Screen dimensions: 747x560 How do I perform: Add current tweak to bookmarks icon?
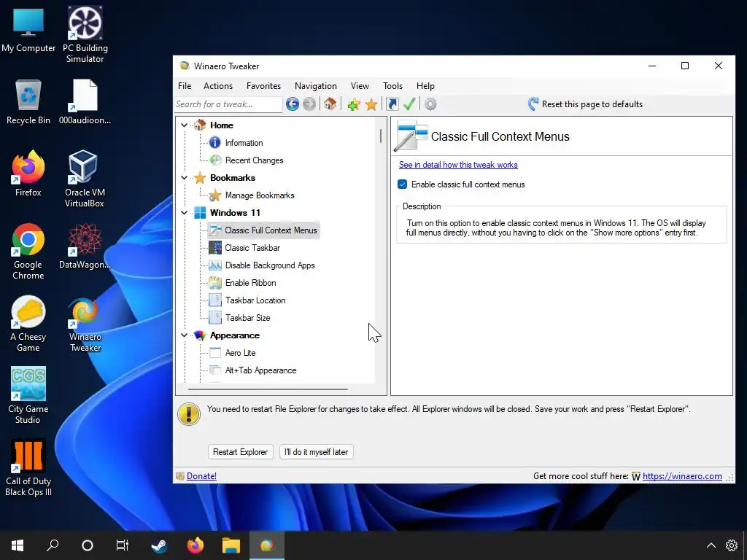click(x=354, y=104)
